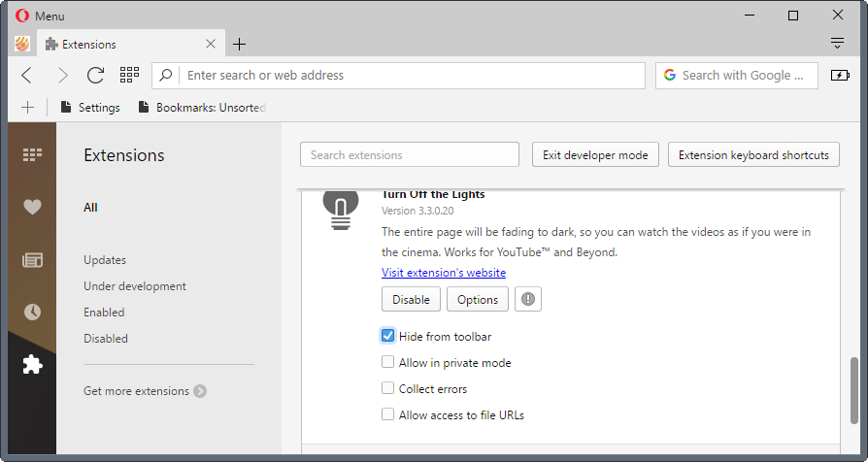868x462 pixels.
Task: Click the Google logo in search box
Action: [x=670, y=75]
